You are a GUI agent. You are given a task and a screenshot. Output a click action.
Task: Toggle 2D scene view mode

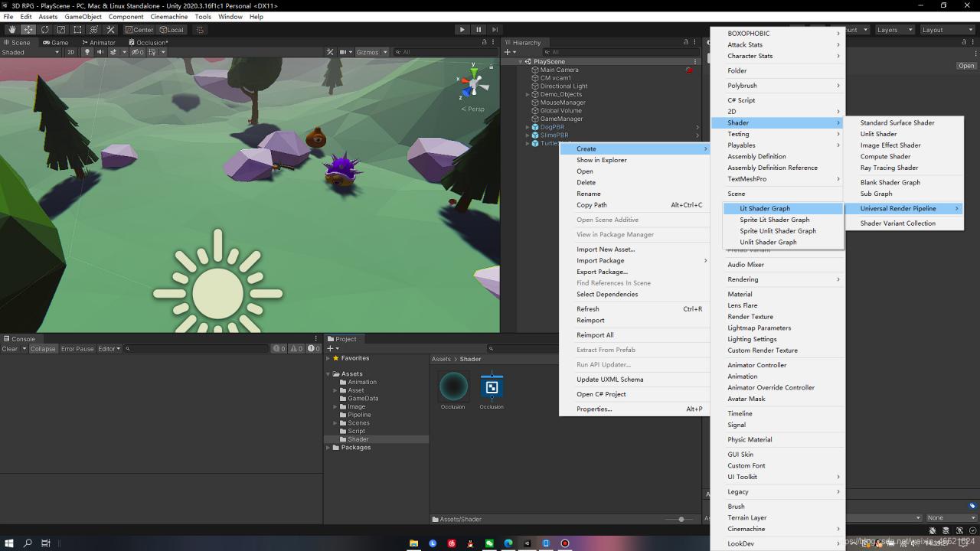click(x=70, y=52)
